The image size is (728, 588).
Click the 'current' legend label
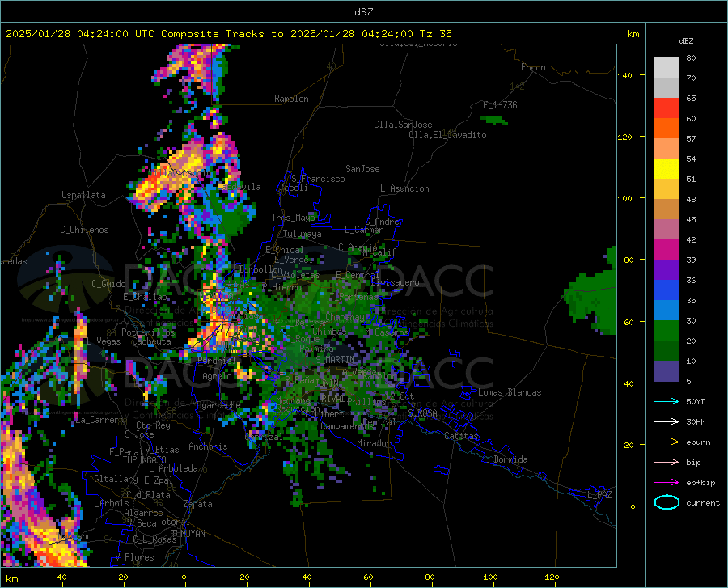click(x=703, y=503)
